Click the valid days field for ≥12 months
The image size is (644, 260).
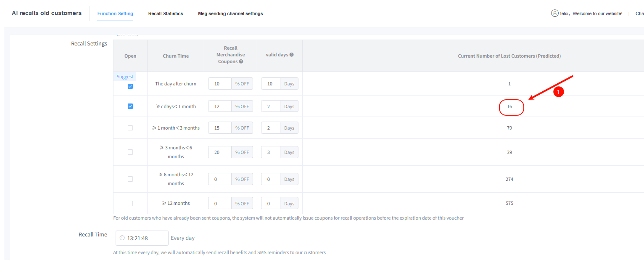coord(270,204)
